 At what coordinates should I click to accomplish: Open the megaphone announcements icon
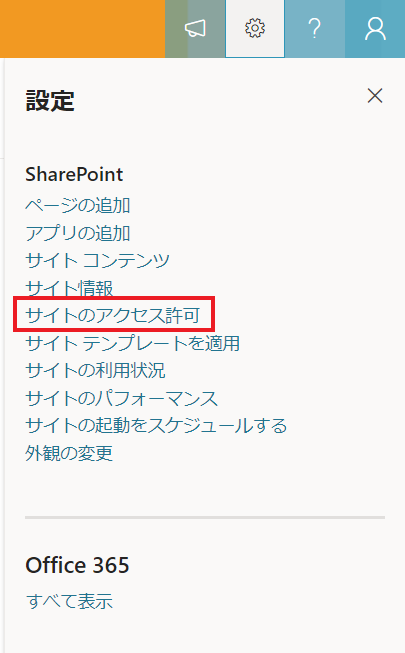(x=195, y=29)
